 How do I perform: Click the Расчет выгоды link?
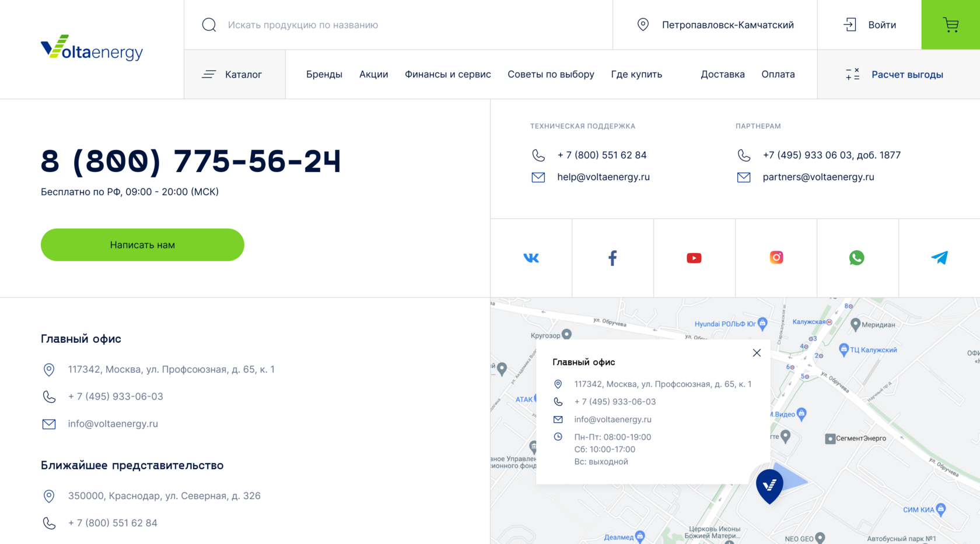click(907, 75)
